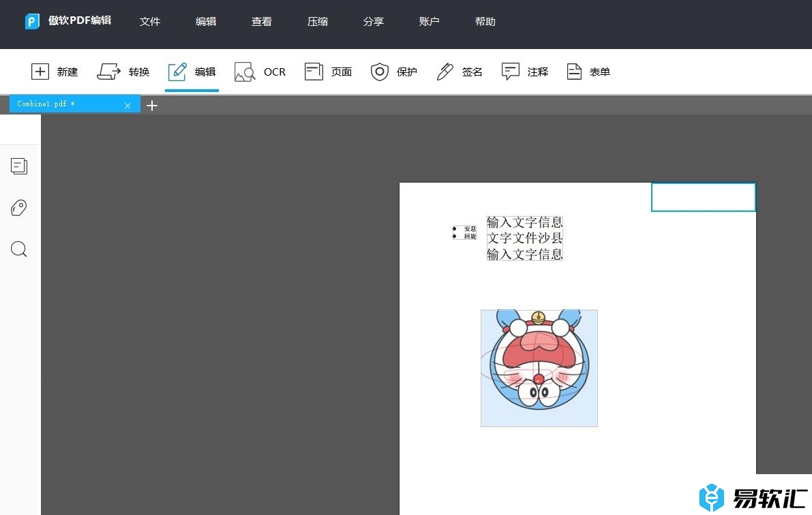Click the empty blue-outlined text box

click(703, 197)
